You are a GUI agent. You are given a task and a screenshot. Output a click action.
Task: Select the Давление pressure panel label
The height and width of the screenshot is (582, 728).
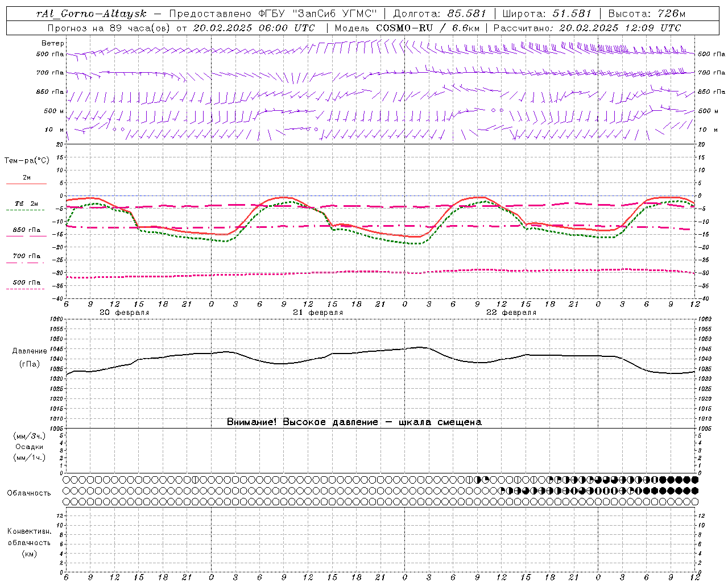coord(30,351)
